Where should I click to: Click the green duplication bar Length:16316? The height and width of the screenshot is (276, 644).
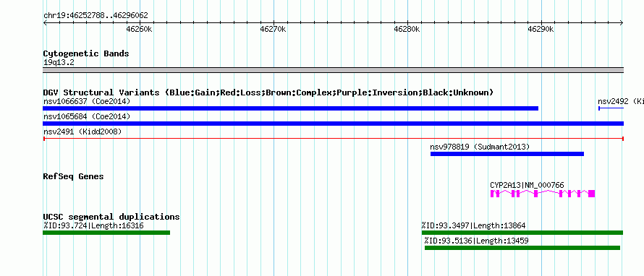[x=106, y=233]
